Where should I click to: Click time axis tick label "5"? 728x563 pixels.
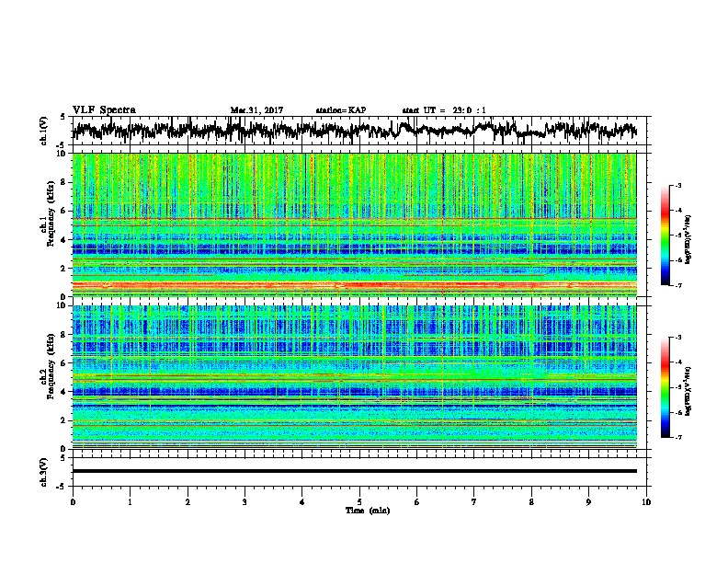pos(359,502)
